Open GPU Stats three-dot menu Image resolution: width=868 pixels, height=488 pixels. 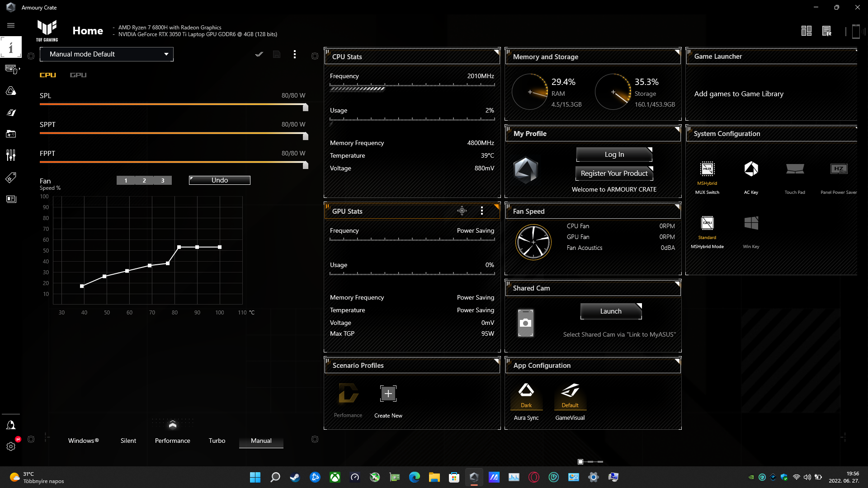[482, 211]
